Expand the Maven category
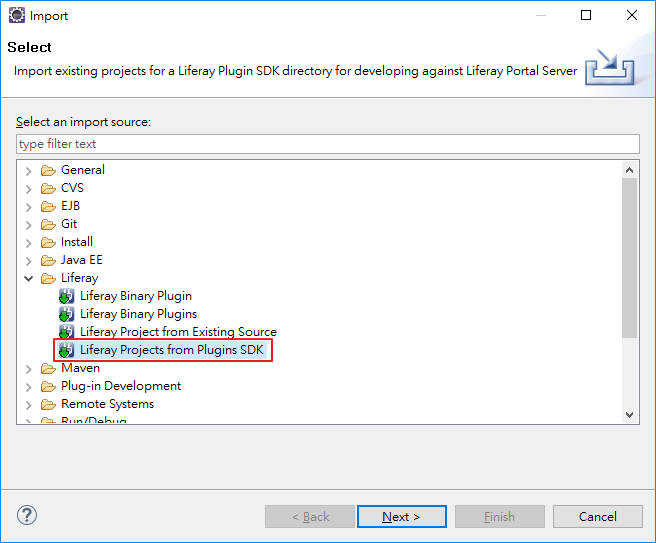656x543 pixels. tap(28, 369)
